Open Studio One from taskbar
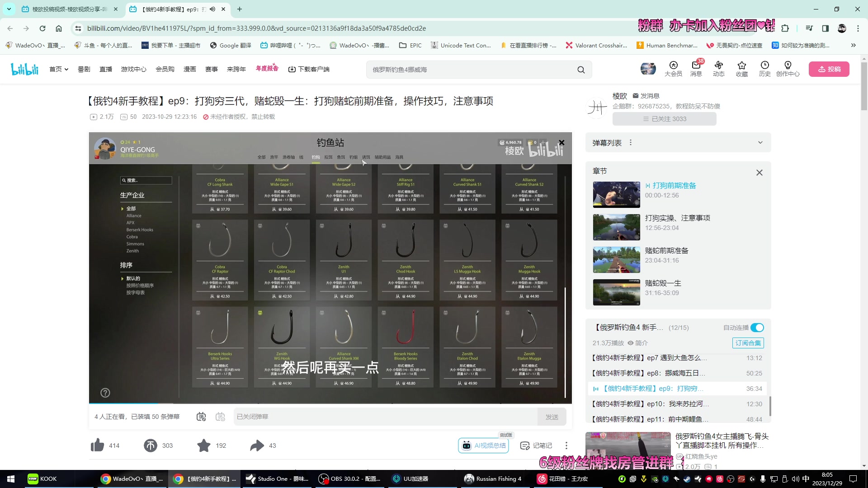This screenshot has height=488, width=868. [277, 479]
